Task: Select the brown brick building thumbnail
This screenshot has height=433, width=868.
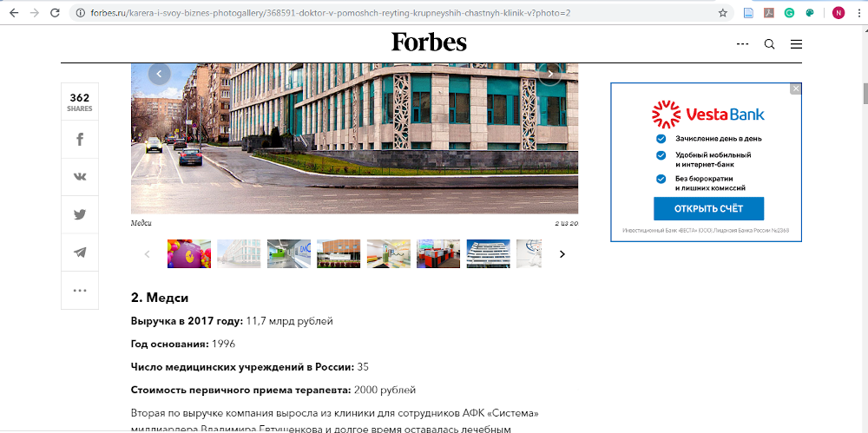Action: click(339, 253)
